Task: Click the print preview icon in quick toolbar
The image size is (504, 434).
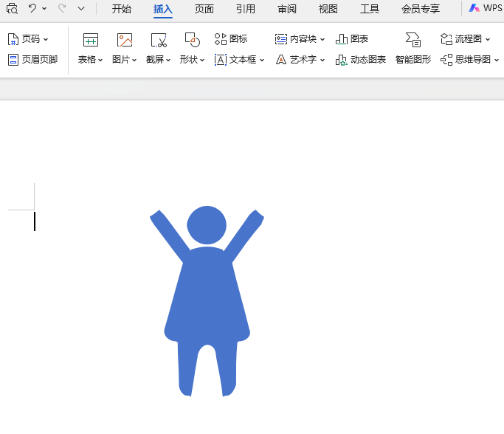Action: (12, 9)
